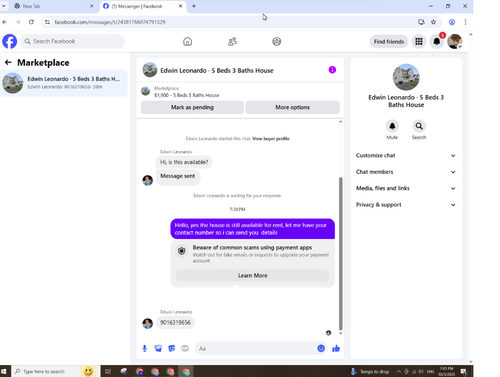
Task: Click the 9016319656 message bubble
Action: point(175,323)
